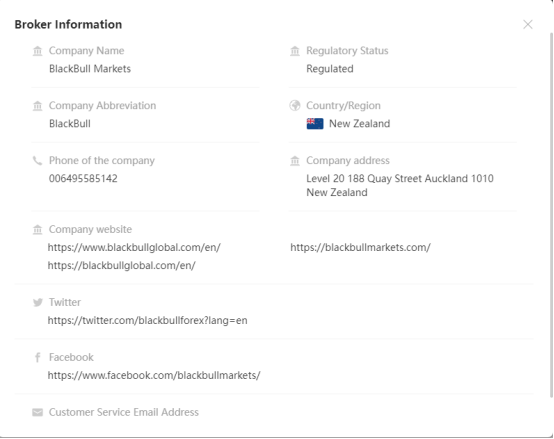Click the bank icon beside Company Abbreviation
Screen dimensions: 554x439
[x=37, y=106]
